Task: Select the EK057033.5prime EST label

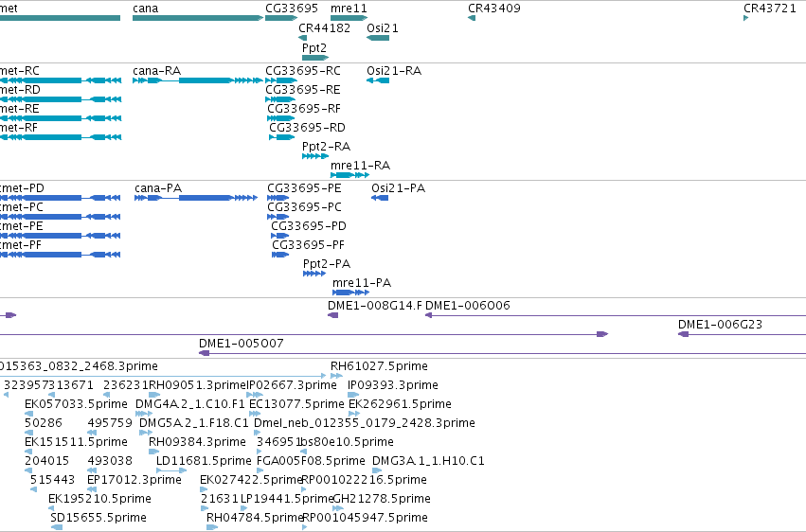Action: pos(76,404)
